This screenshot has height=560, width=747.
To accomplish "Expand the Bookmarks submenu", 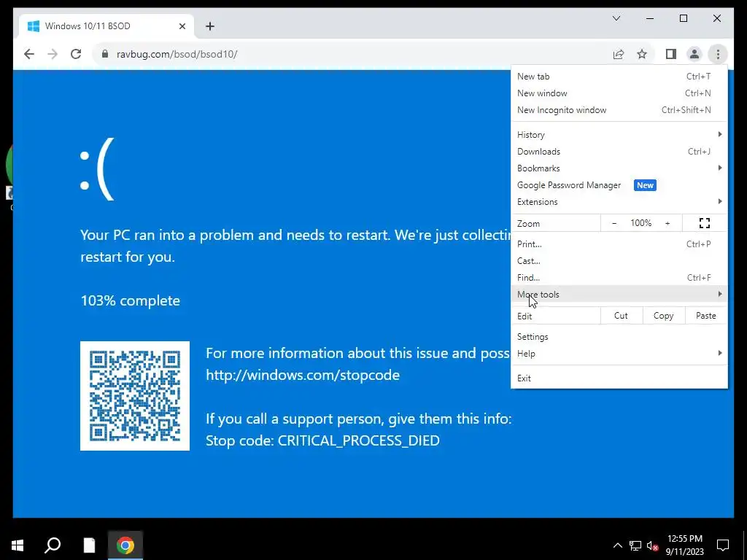I will click(619, 168).
